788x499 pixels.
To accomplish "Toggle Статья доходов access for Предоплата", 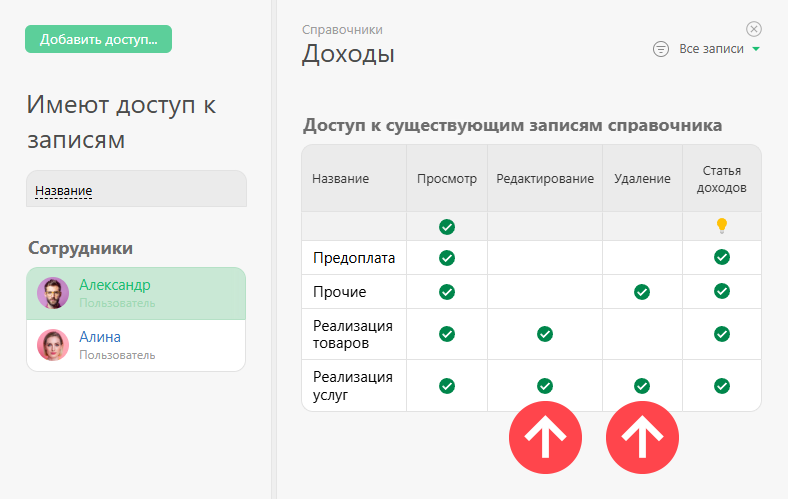I will (721, 258).
